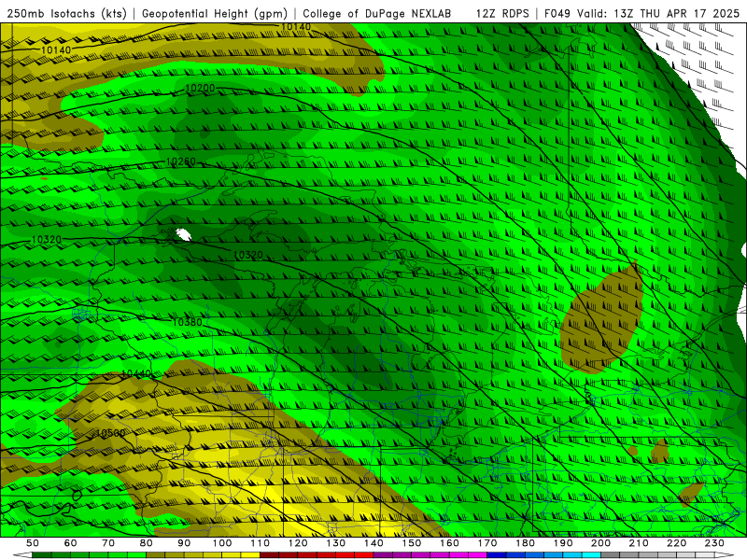Select the 10320 contour label beside the white spot
This screenshot has width=747, height=560.
(x=248, y=255)
